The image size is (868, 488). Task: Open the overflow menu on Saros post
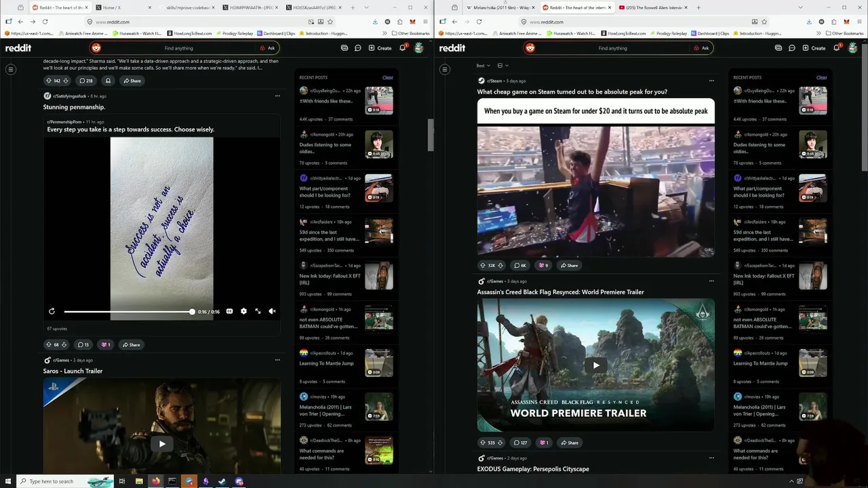277,360
